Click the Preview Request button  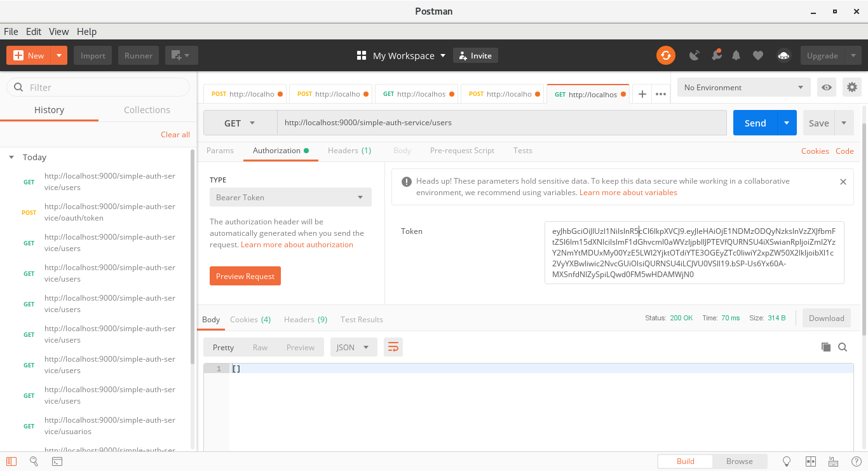click(x=245, y=276)
